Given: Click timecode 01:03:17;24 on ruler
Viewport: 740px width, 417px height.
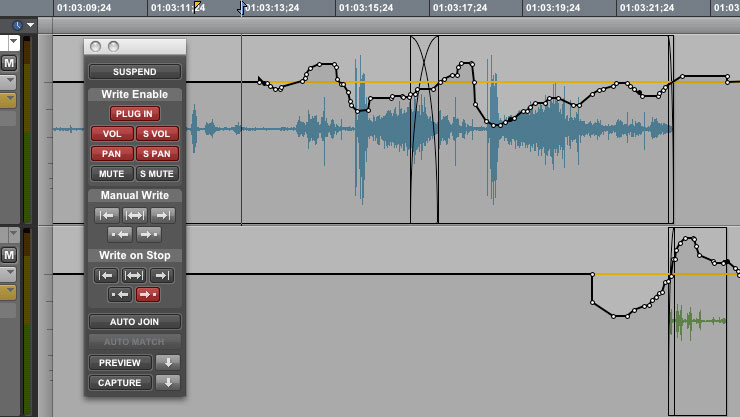Looking at the screenshot, I should pos(460,8).
